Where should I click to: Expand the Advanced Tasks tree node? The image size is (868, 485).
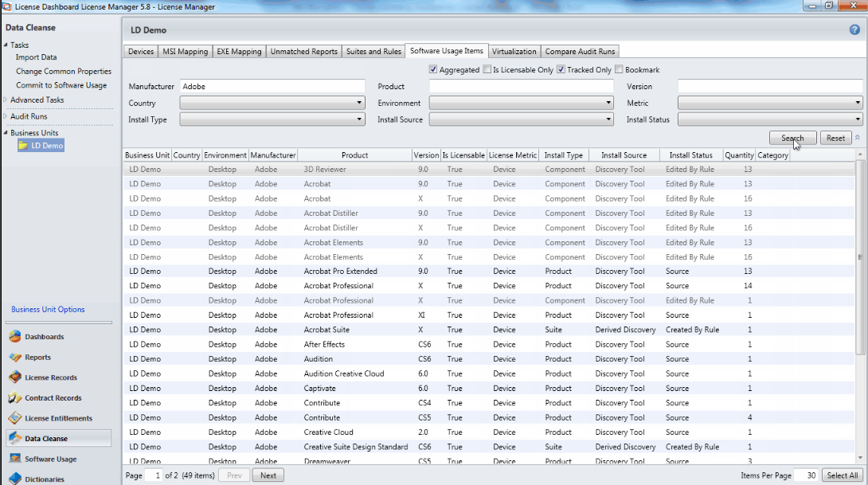tap(6, 100)
